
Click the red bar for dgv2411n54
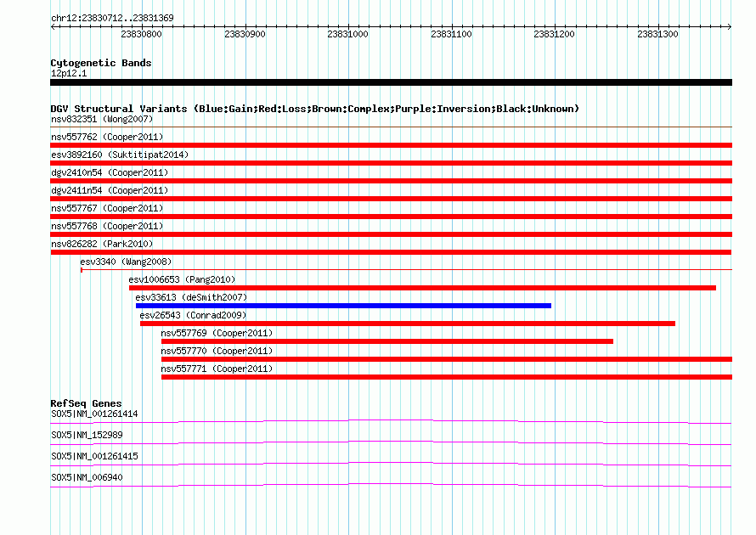(x=391, y=199)
